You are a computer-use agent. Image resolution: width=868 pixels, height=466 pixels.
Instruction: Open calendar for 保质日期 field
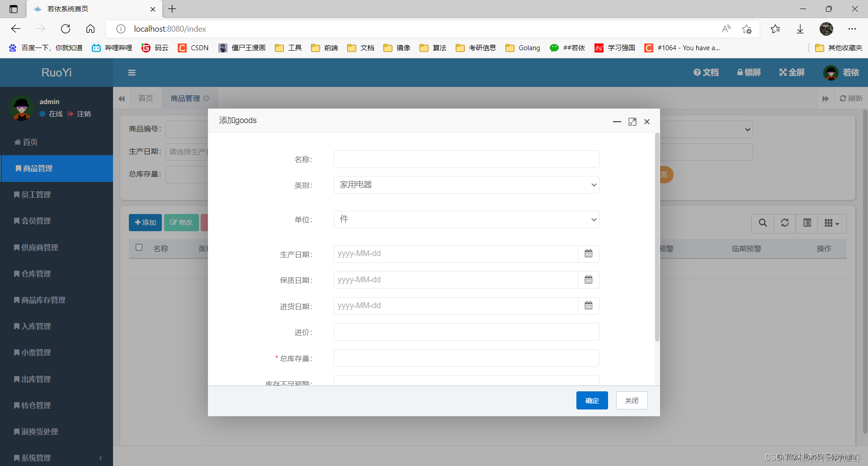589,280
